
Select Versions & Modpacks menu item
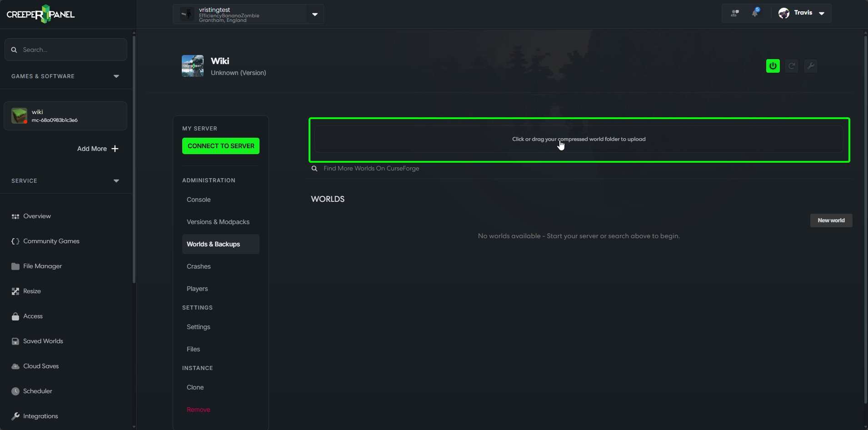pos(218,222)
